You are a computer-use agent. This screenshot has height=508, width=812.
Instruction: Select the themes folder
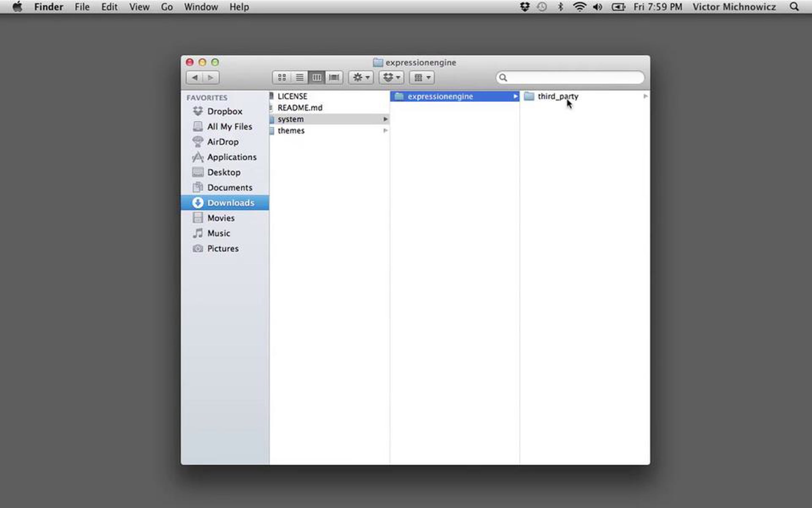(x=291, y=131)
